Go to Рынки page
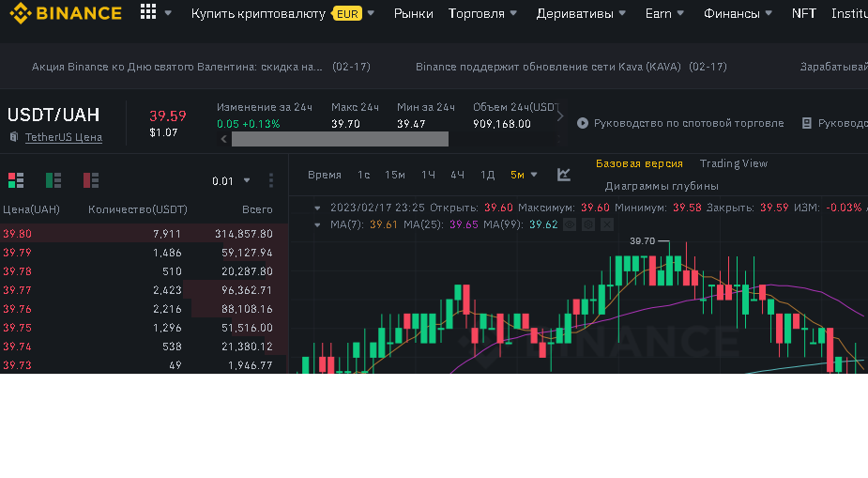The height and width of the screenshot is (478, 868). pyautogui.click(x=413, y=13)
